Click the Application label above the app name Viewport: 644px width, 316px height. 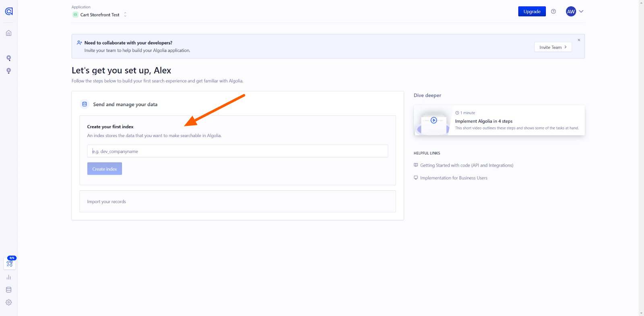tap(81, 7)
